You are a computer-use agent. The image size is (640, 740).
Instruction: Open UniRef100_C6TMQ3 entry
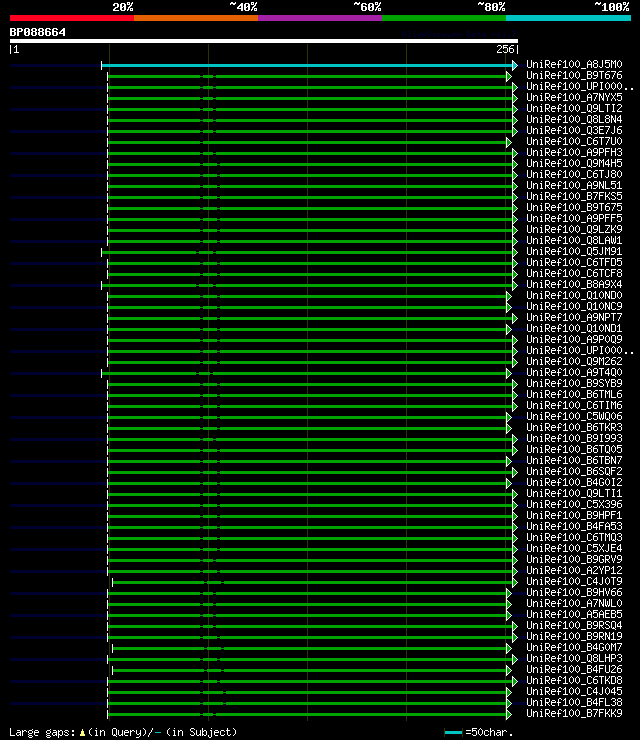574,538
